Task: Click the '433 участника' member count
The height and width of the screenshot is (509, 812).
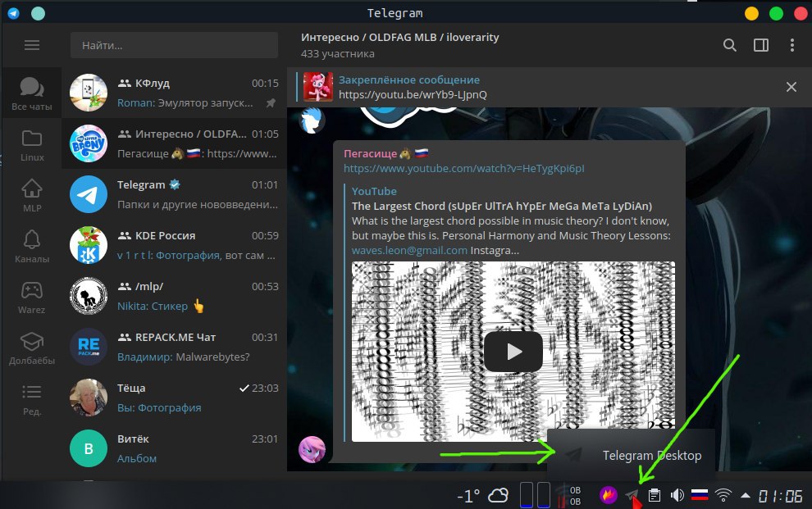Action: click(338, 54)
